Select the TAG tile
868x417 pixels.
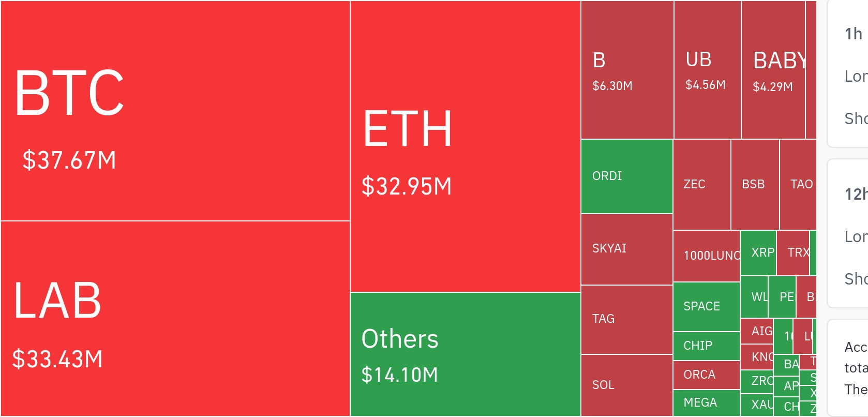[627, 320]
